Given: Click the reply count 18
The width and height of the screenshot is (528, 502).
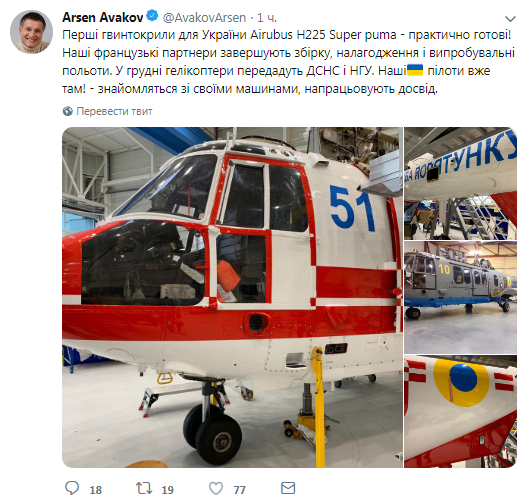Looking at the screenshot, I should [x=96, y=490].
